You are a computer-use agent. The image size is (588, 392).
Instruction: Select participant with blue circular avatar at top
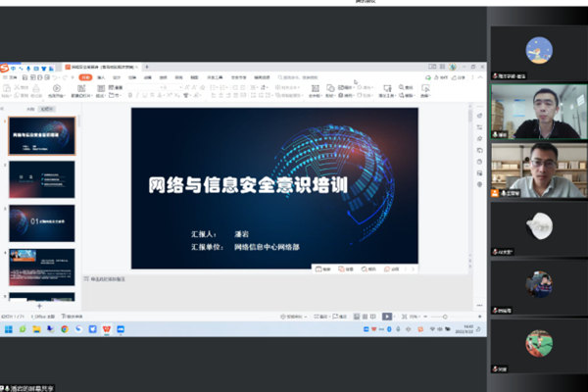coord(539,53)
